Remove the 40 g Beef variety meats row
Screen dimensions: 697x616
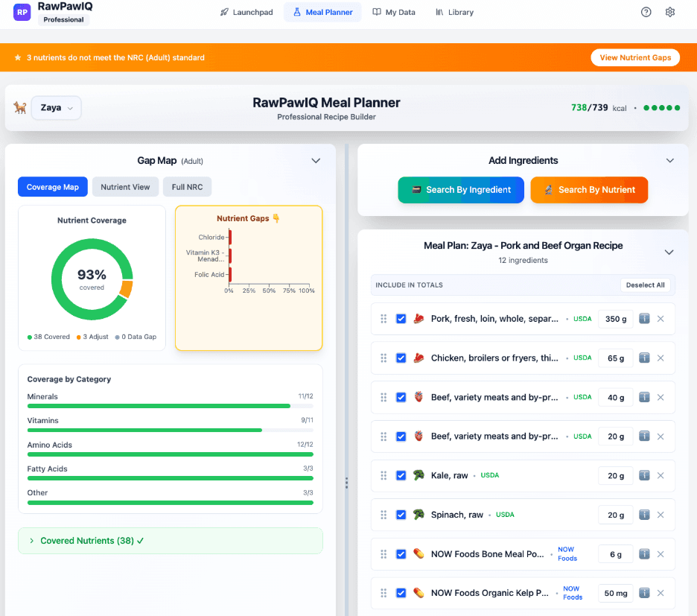pyautogui.click(x=661, y=397)
